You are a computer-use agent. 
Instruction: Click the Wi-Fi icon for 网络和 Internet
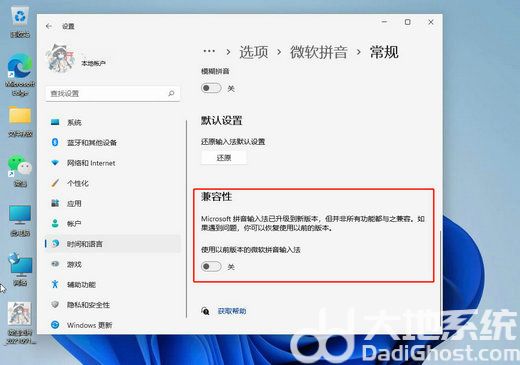pyautogui.click(x=55, y=163)
